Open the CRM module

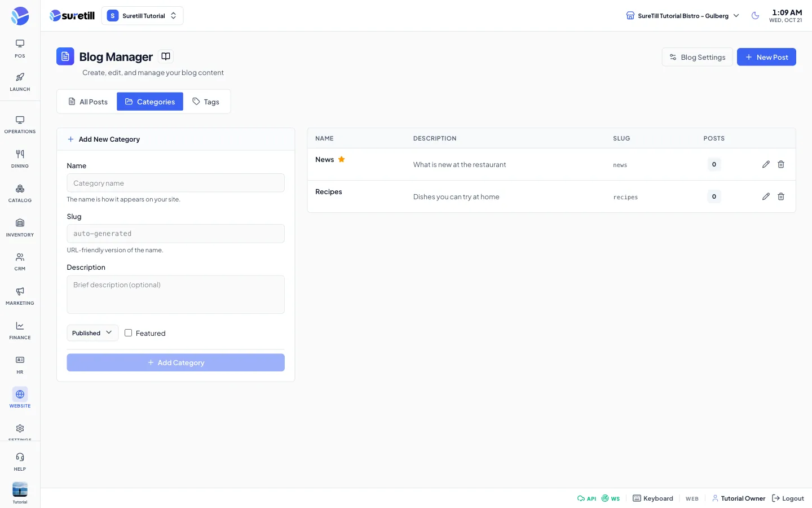point(20,262)
